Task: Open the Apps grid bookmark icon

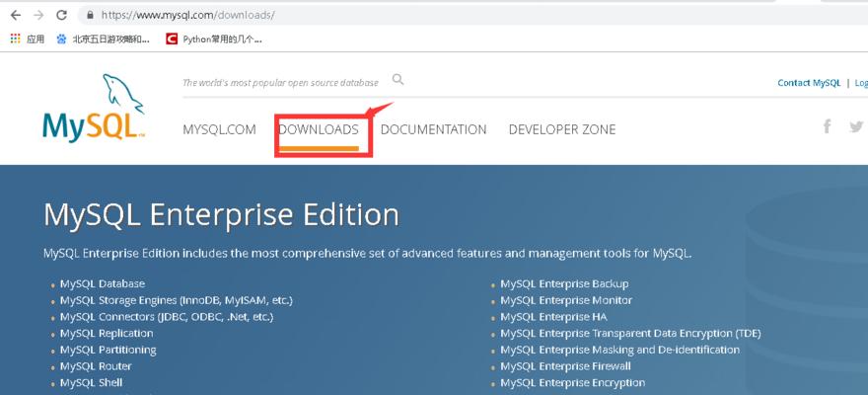Action: point(16,39)
